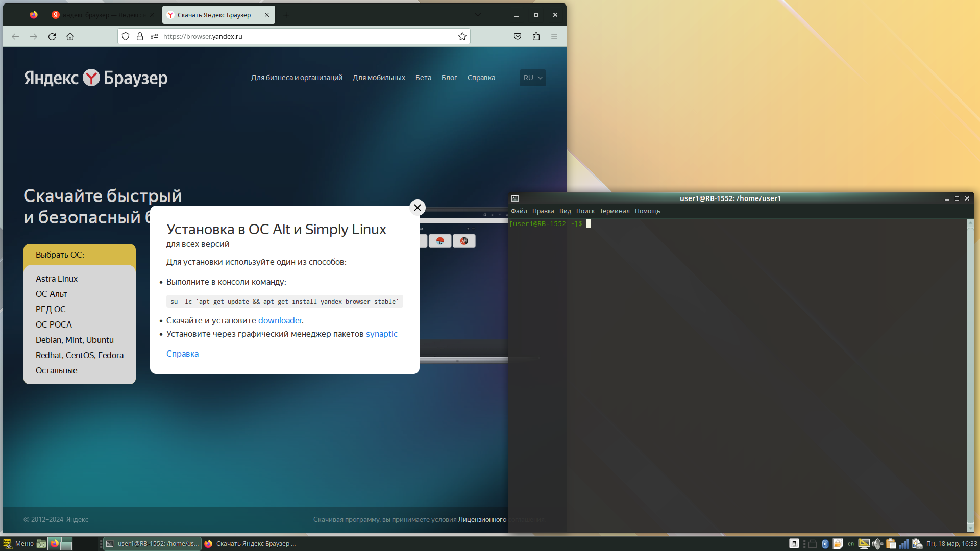Viewport: 980px width, 551px height.
Task: Click the terminal's vertical scrollbar
Action: click(970, 375)
